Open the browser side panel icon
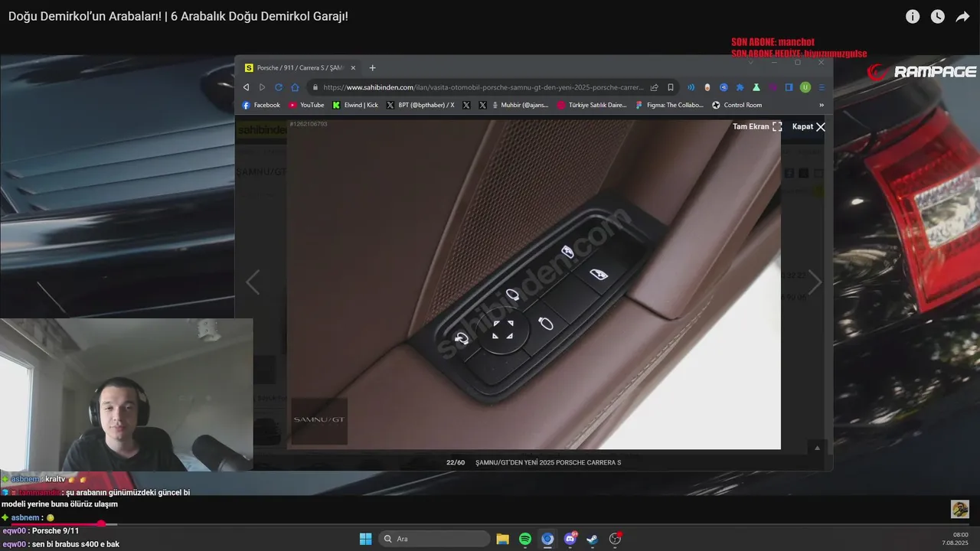 pos(789,87)
